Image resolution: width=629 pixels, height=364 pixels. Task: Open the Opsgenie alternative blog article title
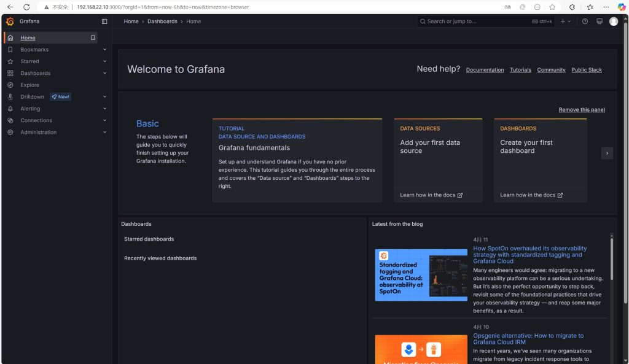(x=528, y=339)
